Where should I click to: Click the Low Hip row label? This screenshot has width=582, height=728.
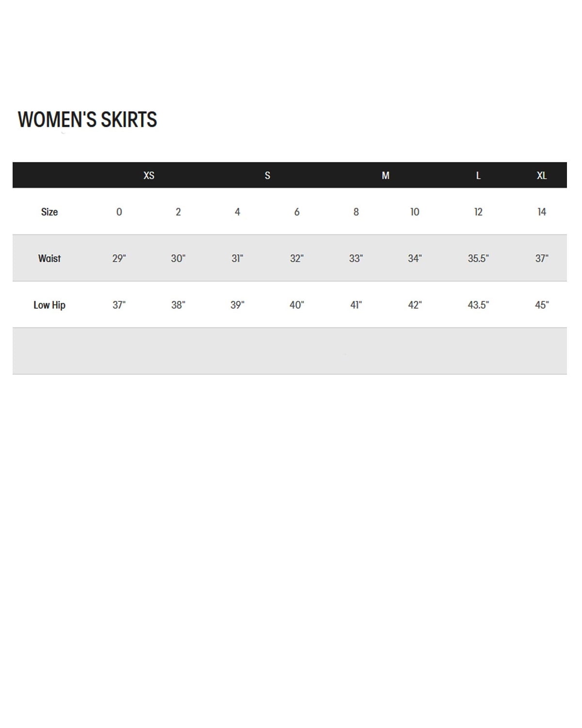coord(49,305)
